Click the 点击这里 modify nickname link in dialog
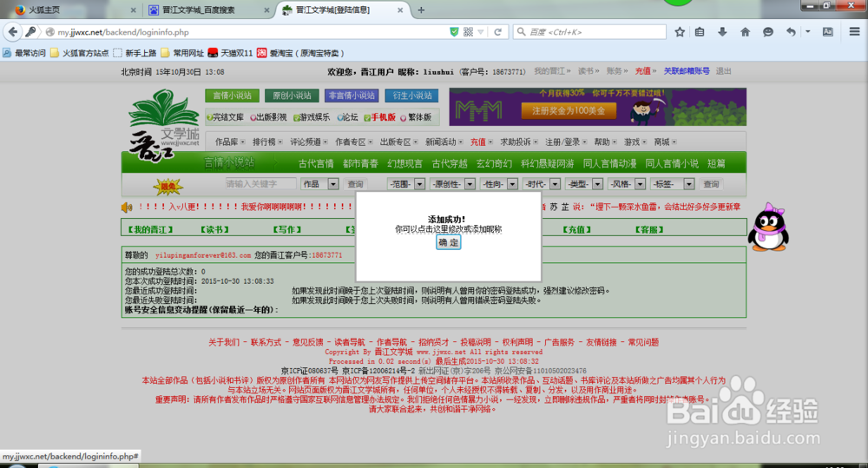Viewport: 868px width, 468px height. coord(449,228)
